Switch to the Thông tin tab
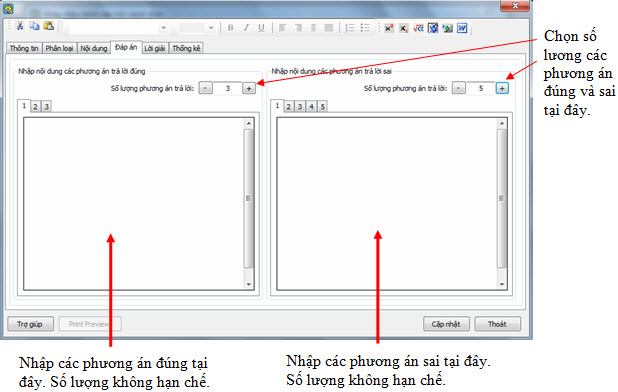 click(24, 48)
